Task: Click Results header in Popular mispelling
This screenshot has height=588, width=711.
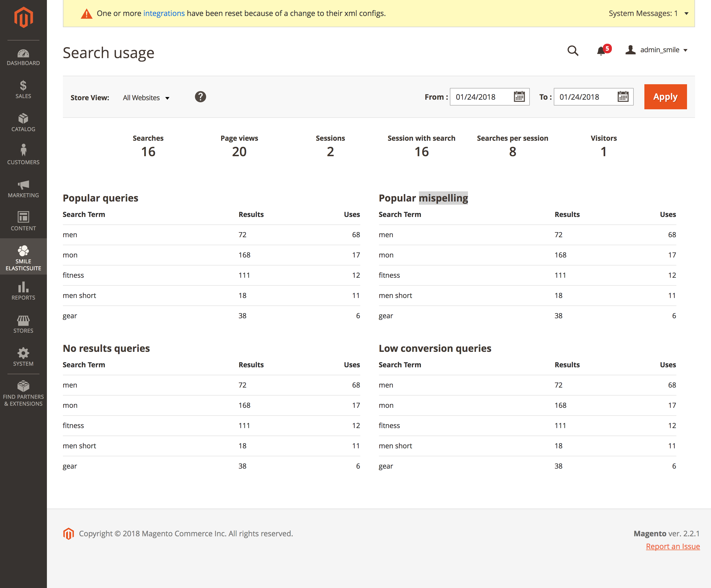Action: [567, 214]
